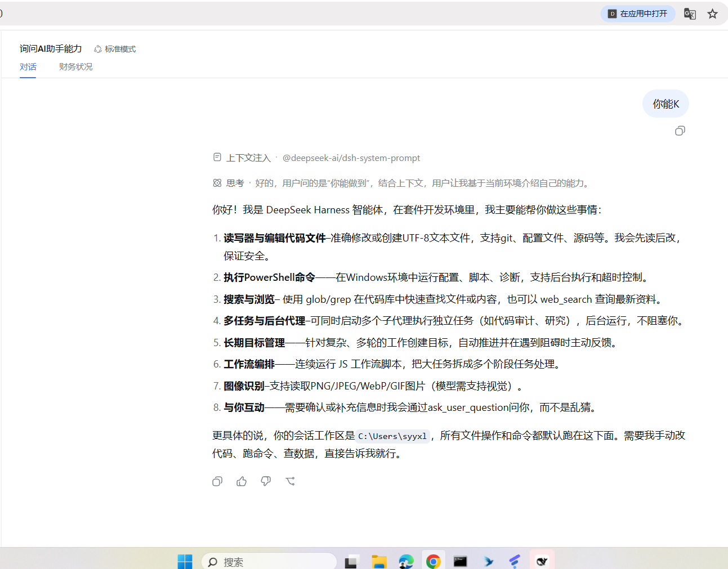Open Chrome from the taskbar
This screenshot has width=728, height=569.
pyautogui.click(x=433, y=561)
